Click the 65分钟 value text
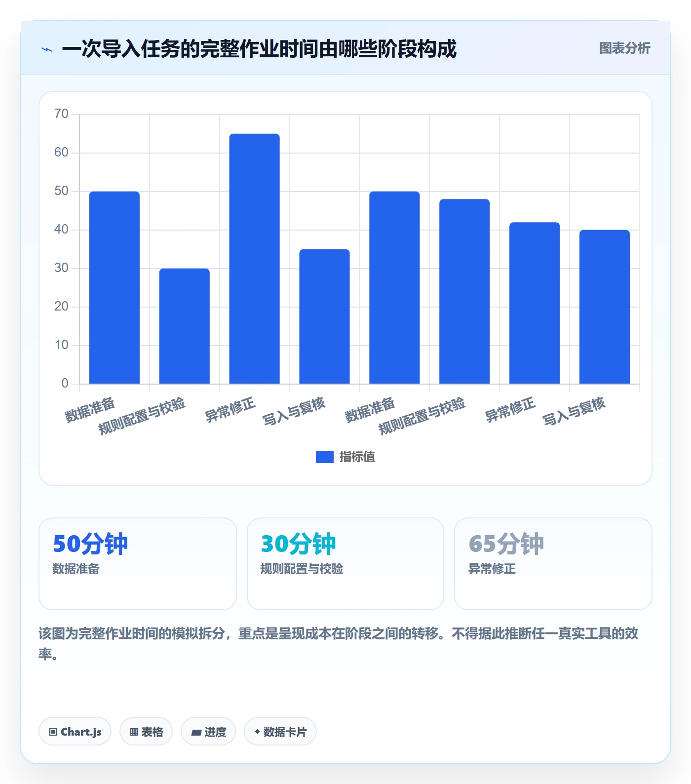 click(506, 544)
